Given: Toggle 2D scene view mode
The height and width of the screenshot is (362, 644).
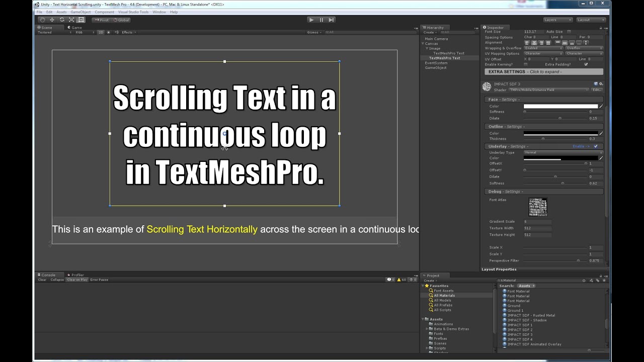Looking at the screenshot, I should [x=101, y=32].
